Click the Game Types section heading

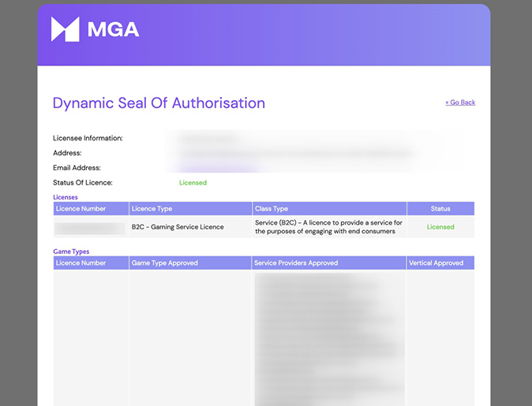(x=71, y=251)
